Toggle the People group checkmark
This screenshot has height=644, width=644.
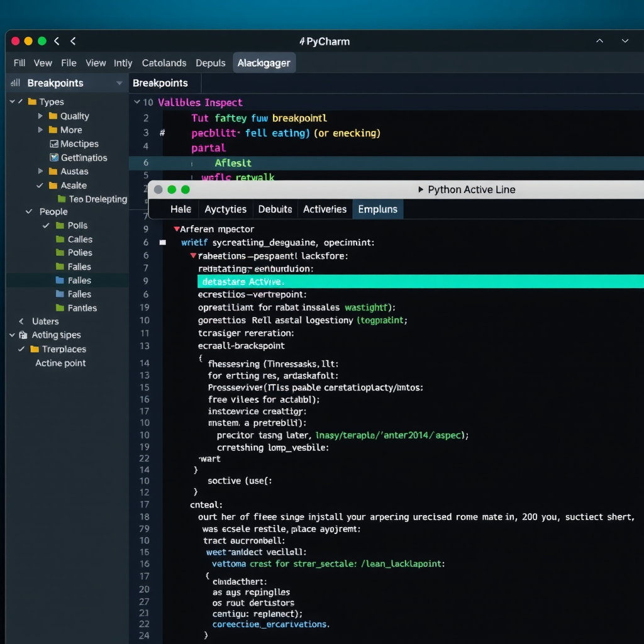28,211
